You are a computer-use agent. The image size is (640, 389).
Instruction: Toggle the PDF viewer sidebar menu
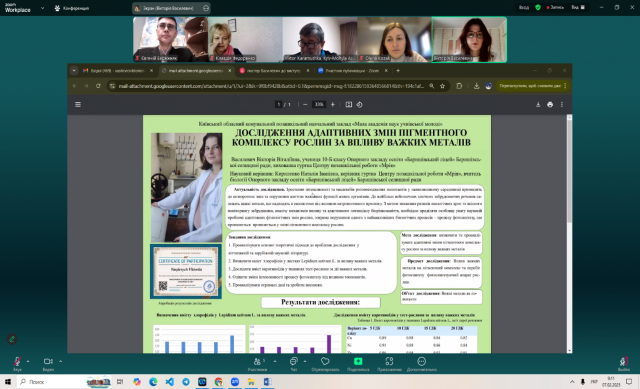coord(78,104)
